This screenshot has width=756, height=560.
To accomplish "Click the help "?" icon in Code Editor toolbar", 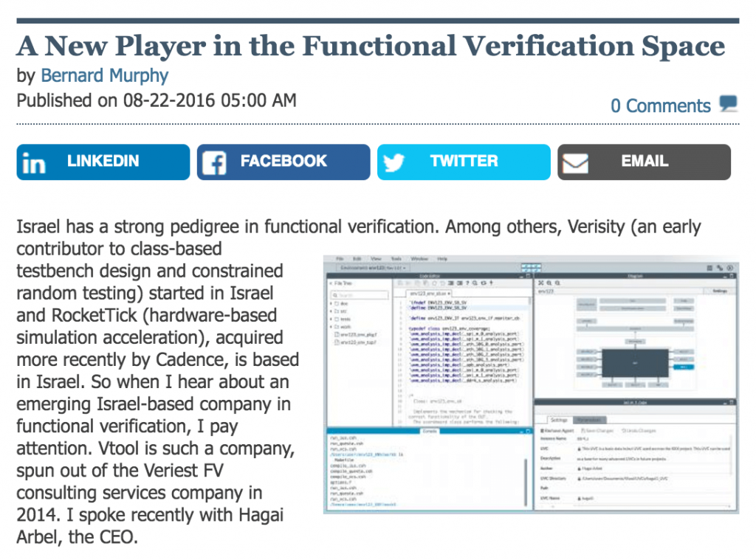I will 467,283.
